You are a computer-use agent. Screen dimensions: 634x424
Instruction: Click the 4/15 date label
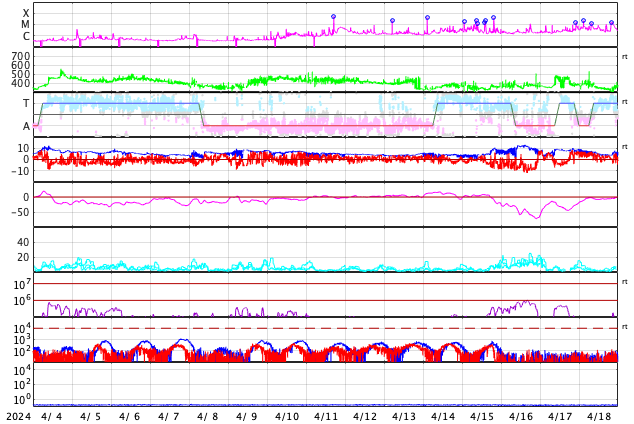pyautogui.click(x=482, y=416)
